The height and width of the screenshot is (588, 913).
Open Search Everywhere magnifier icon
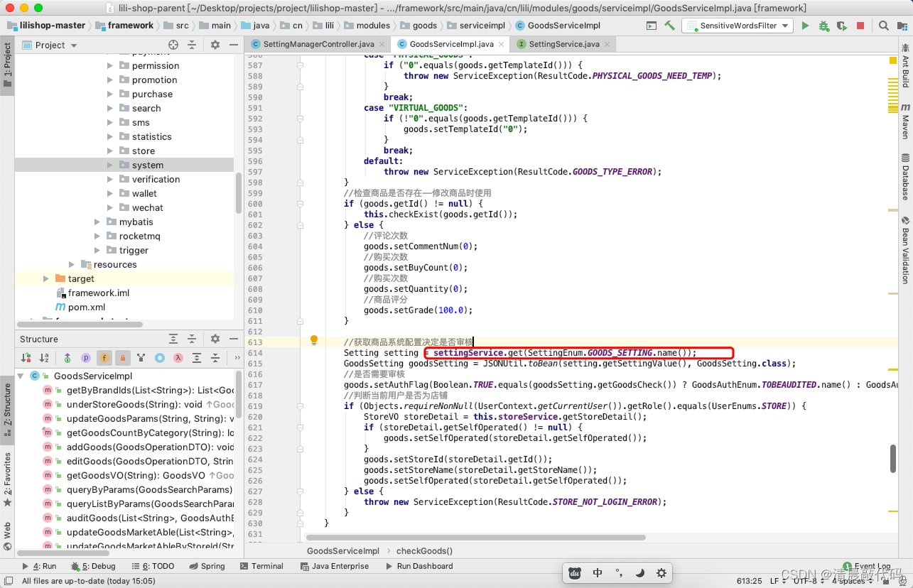coord(884,26)
